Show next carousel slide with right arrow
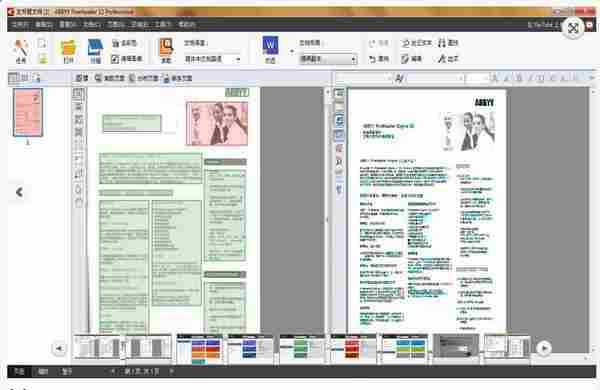Image resolution: width=600 pixels, height=390 pixels. point(544,348)
